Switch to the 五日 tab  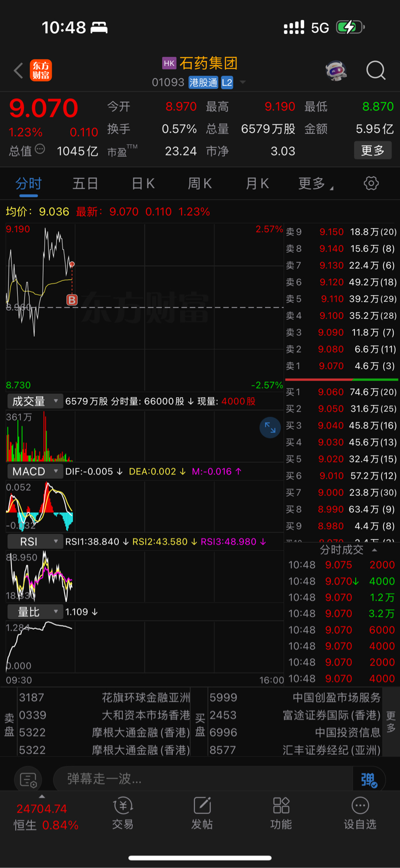(x=85, y=184)
